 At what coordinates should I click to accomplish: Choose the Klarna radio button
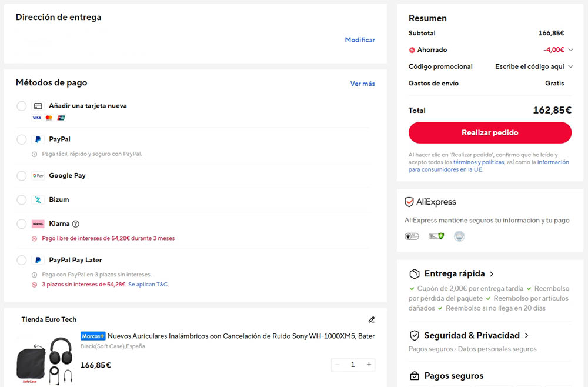tap(21, 224)
